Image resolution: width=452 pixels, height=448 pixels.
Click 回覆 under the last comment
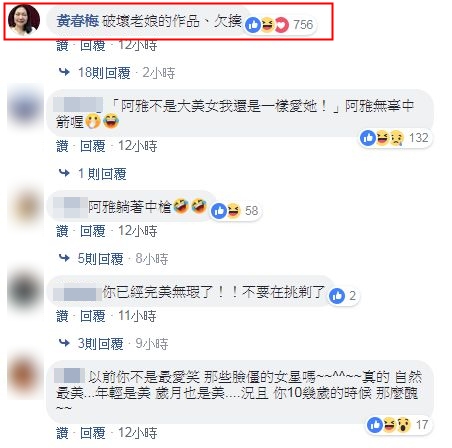(x=93, y=433)
